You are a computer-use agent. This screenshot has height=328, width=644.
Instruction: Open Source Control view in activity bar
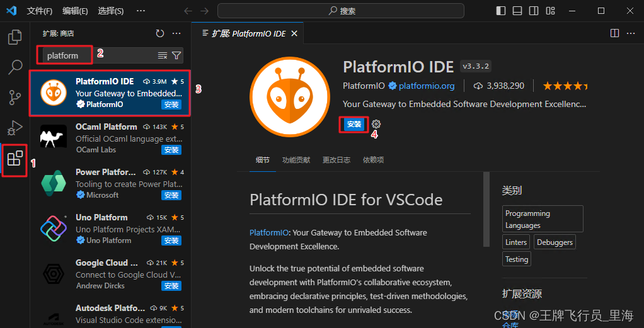pyautogui.click(x=14, y=98)
